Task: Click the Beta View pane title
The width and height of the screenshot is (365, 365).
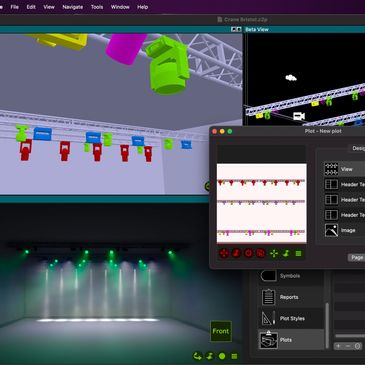Action: [257, 29]
